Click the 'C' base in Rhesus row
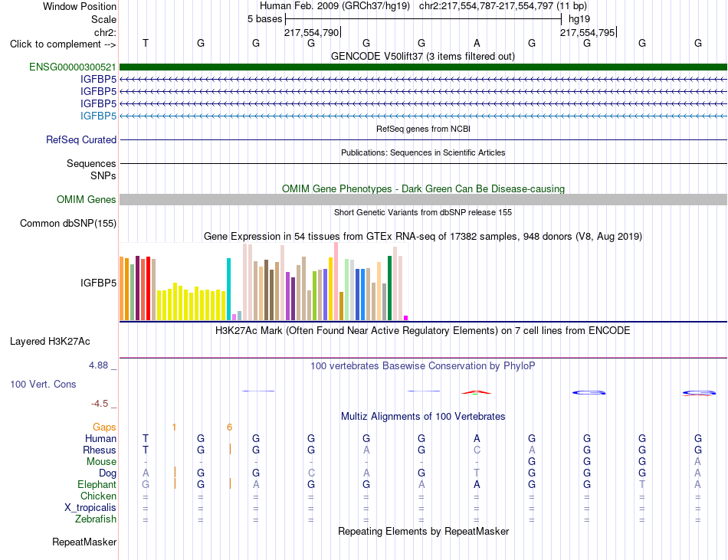Viewport: 728px width, 560px height. 477,450
